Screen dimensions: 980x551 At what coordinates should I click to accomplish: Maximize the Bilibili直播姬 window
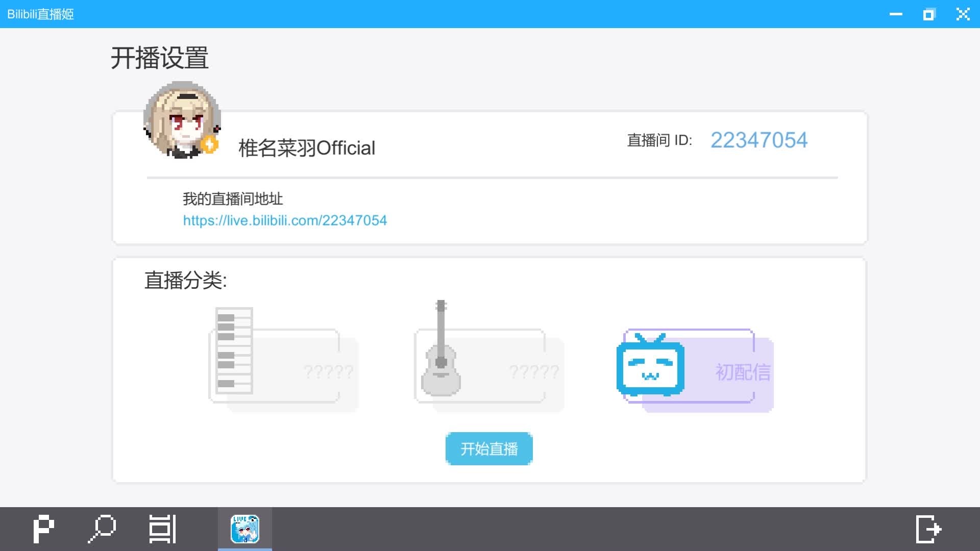[x=929, y=14]
